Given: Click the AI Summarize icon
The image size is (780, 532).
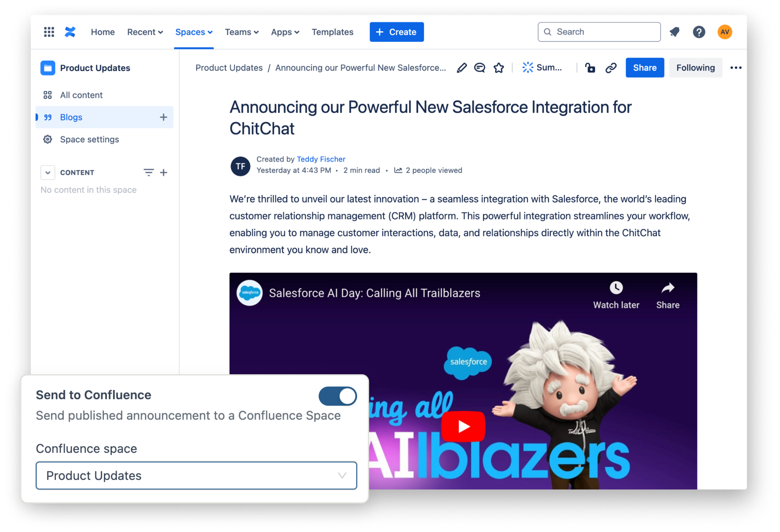Looking at the screenshot, I should (528, 68).
